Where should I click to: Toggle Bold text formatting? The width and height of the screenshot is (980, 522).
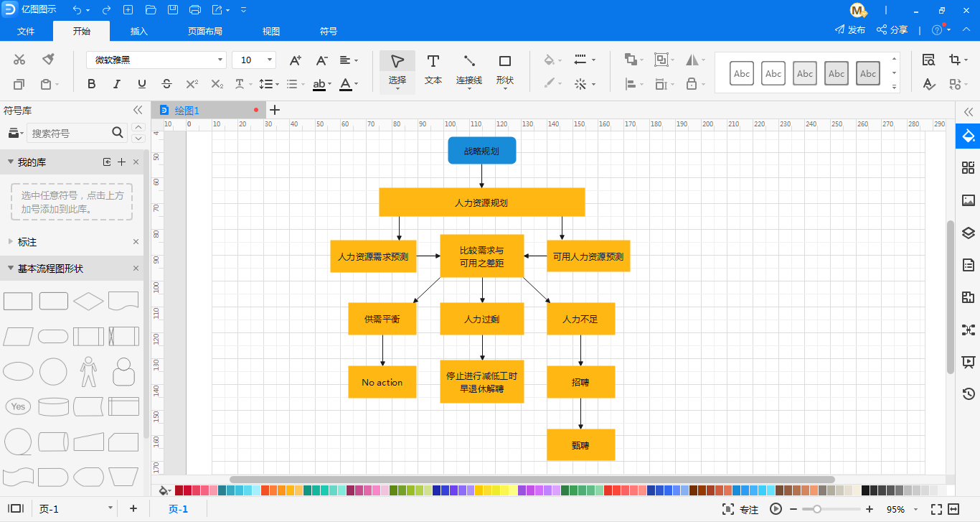[91, 84]
